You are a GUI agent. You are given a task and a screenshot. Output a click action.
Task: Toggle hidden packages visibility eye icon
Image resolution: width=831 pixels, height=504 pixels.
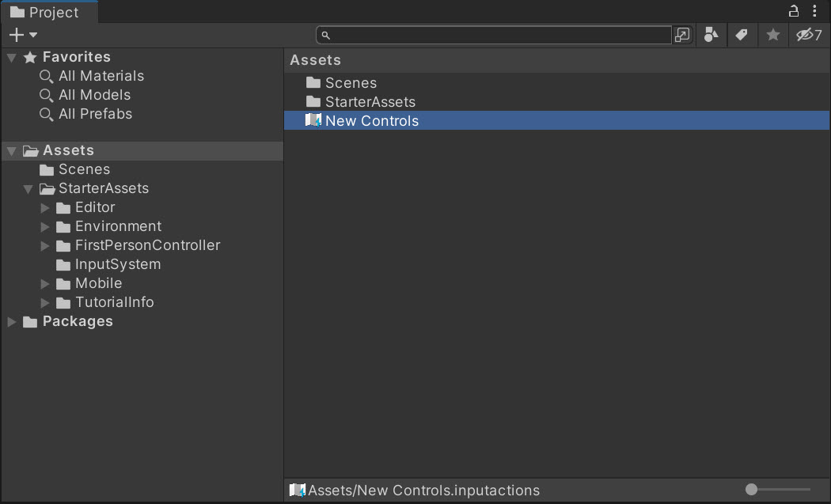click(809, 35)
